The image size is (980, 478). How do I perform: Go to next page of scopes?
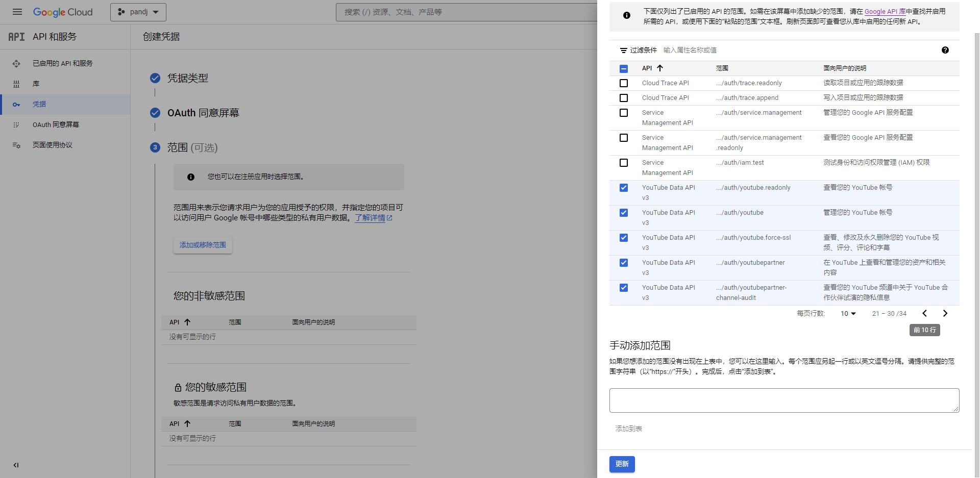(945, 313)
